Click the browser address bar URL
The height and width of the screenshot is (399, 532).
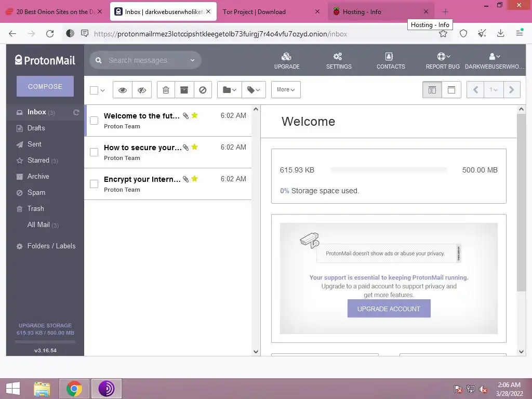[220, 34]
